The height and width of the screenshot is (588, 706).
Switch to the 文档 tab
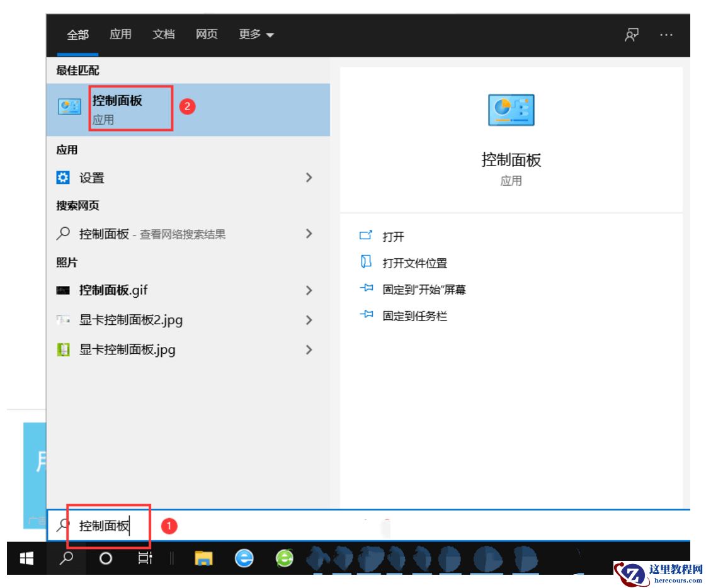click(163, 35)
